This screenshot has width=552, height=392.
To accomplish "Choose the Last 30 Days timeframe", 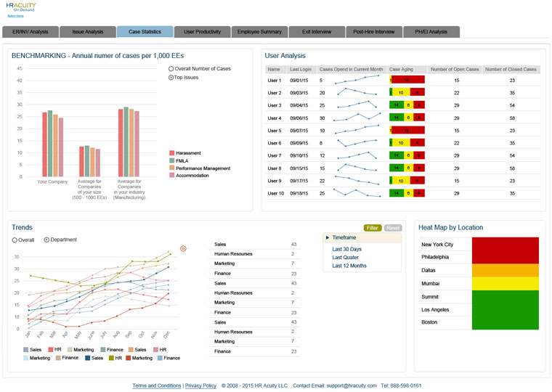I will click(x=346, y=249).
